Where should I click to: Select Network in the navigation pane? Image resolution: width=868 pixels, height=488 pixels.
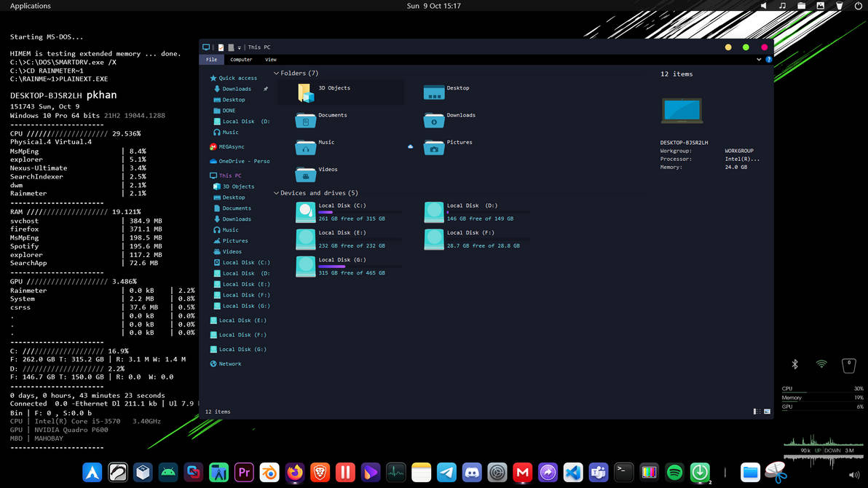pyautogui.click(x=229, y=364)
